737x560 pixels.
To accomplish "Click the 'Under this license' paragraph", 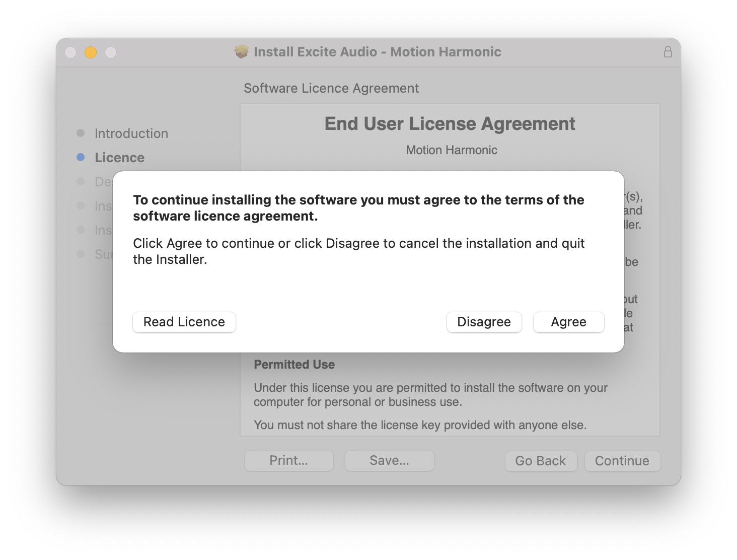I will click(430, 395).
